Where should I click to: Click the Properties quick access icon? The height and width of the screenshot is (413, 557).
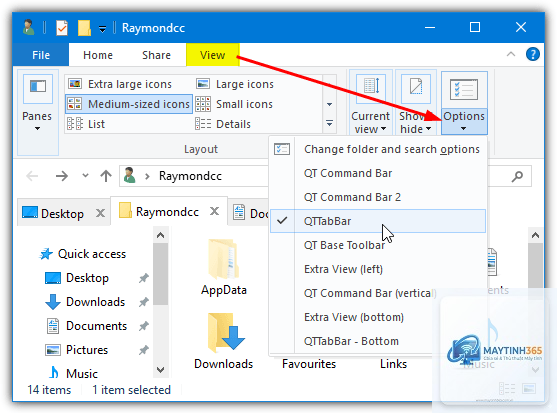[62, 28]
